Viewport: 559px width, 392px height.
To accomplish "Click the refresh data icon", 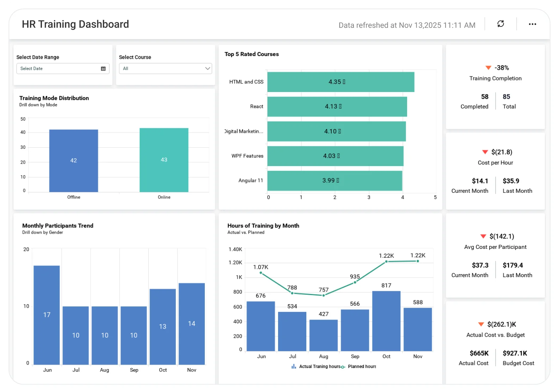I will point(500,24).
